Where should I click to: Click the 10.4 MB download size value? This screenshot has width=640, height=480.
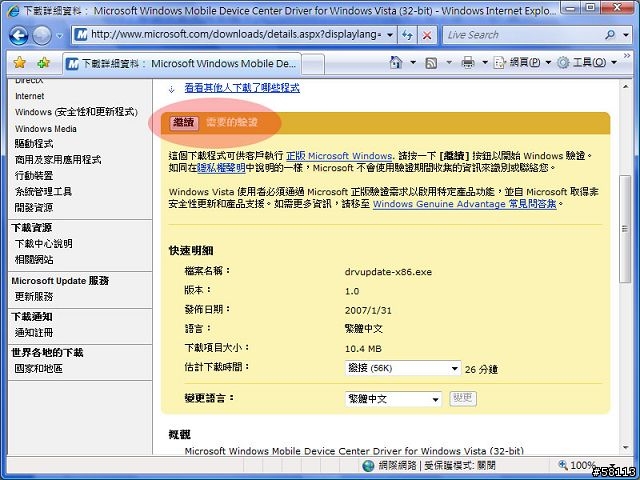click(x=363, y=349)
